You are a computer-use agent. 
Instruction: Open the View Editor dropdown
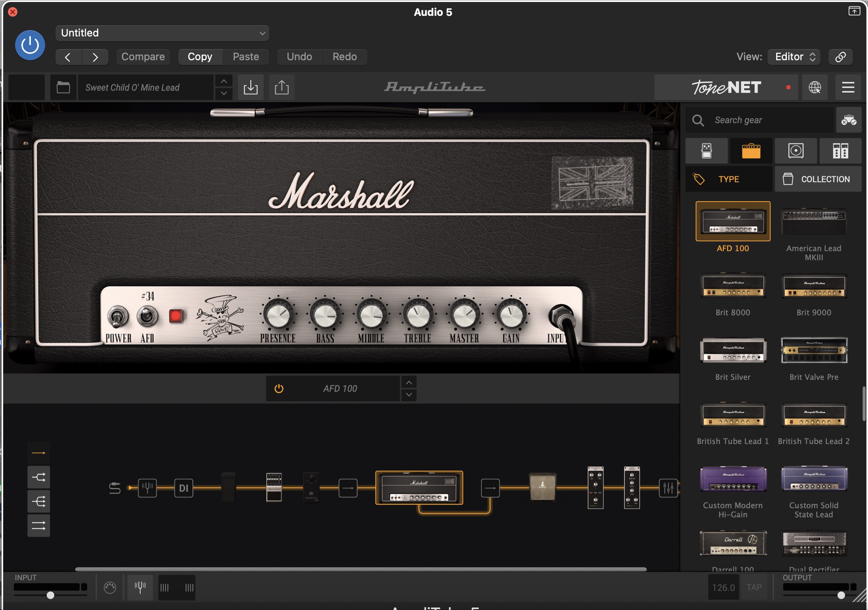794,57
